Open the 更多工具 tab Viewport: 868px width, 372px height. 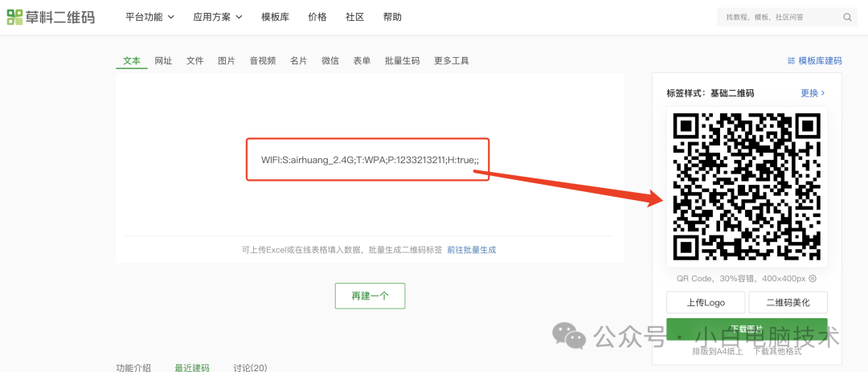pyautogui.click(x=452, y=61)
